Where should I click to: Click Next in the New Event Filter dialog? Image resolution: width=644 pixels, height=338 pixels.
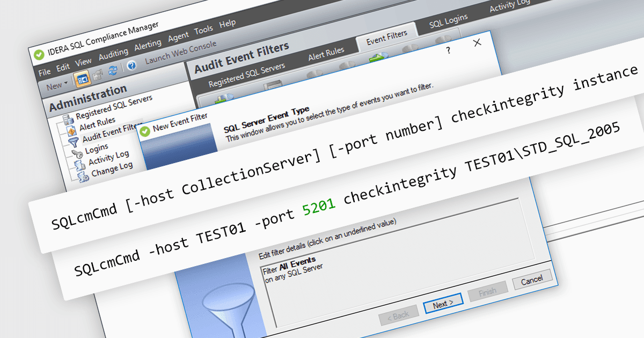(x=443, y=304)
